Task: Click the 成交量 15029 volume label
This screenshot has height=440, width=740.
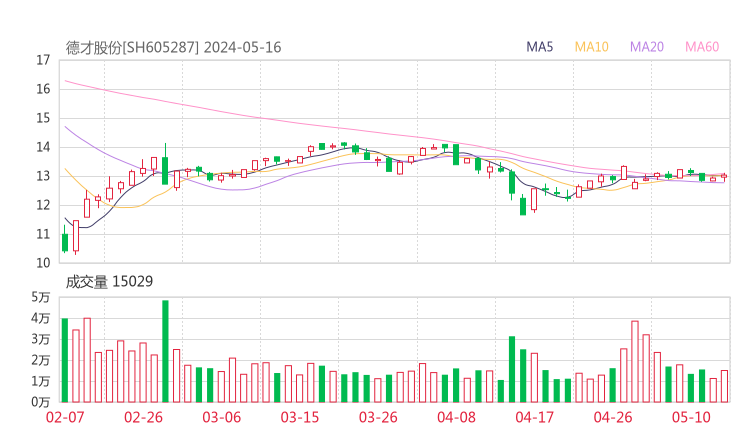Action: (x=109, y=282)
